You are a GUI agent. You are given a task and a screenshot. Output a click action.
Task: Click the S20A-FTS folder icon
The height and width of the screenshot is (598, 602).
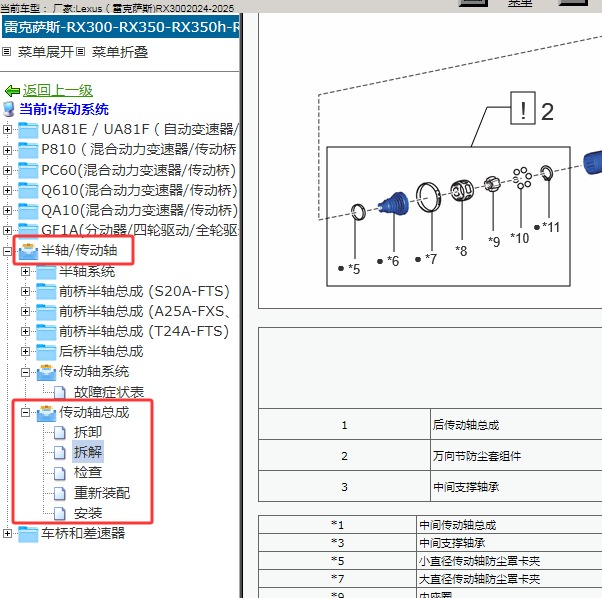point(46,291)
